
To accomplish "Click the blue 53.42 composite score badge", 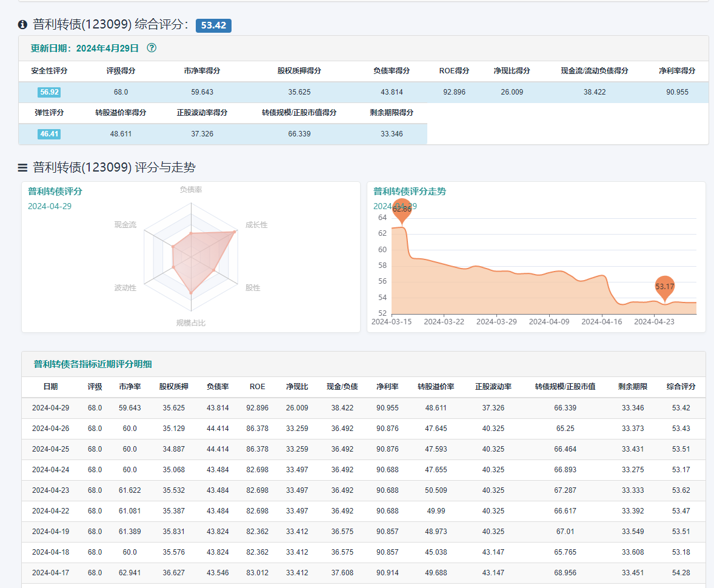I will tap(213, 25).
